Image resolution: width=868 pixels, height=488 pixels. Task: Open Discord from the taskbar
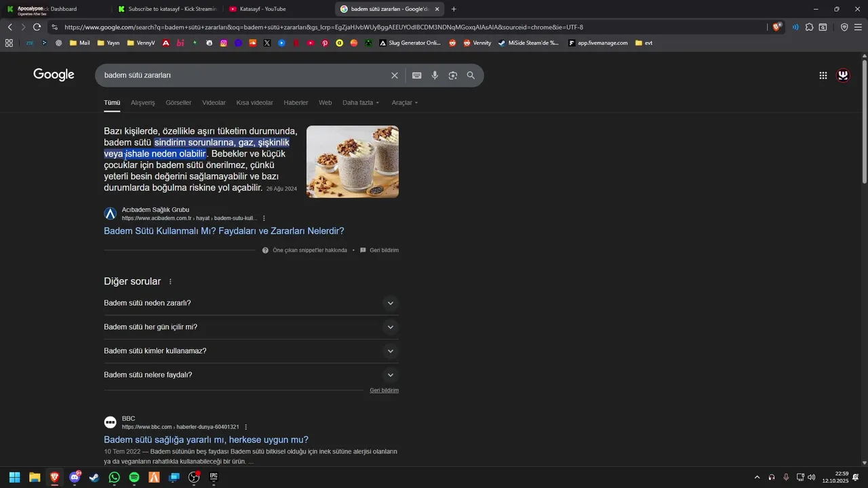click(75, 477)
